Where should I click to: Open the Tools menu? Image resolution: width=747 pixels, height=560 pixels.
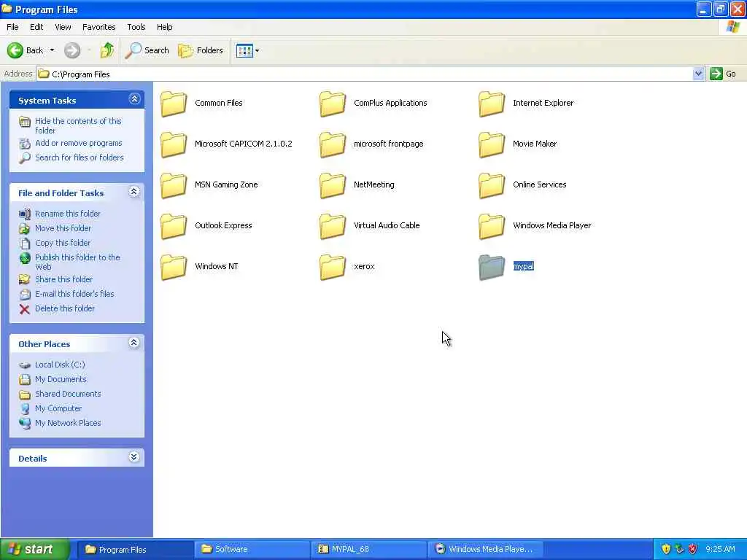(136, 27)
